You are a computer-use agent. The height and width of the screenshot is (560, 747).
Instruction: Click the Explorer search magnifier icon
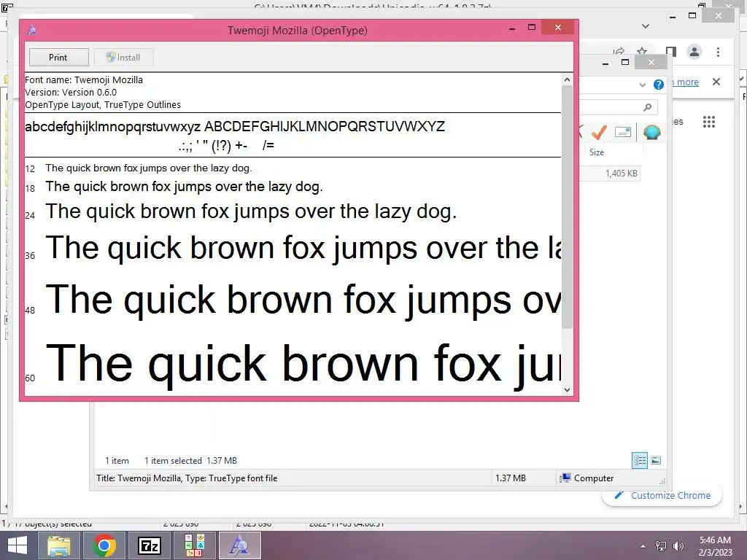point(648,108)
